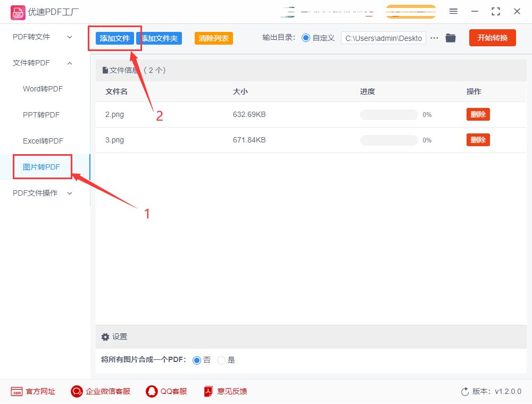Image resolution: width=532 pixels, height=404 pixels.
Task: Click the 添加文件夹 button
Action: tap(159, 38)
